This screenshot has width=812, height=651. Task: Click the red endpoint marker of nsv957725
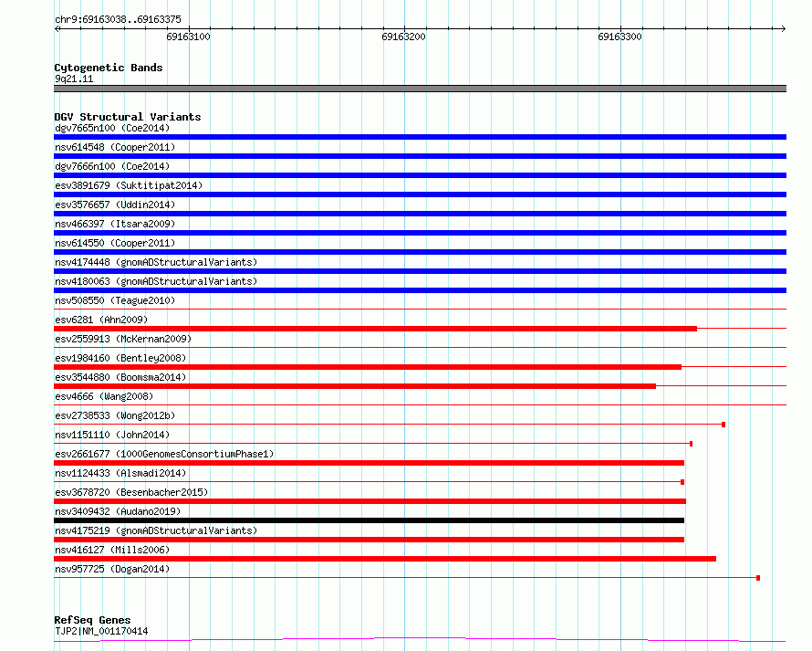coord(758,578)
